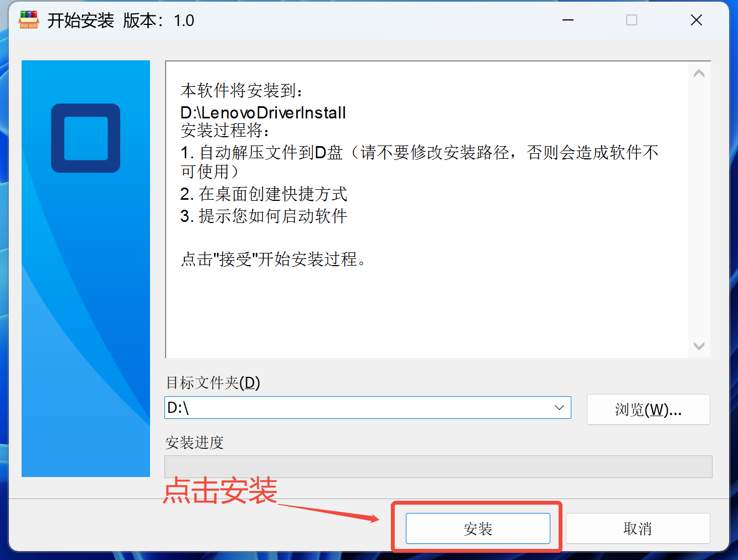Click the red 点击安装 annotation text
The image size is (738, 560).
click(x=220, y=490)
